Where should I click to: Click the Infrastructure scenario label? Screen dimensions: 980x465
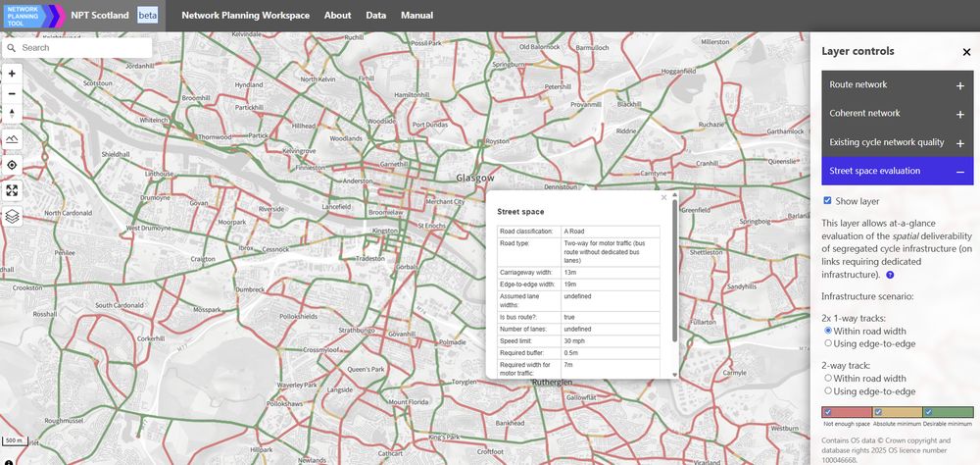click(865, 296)
